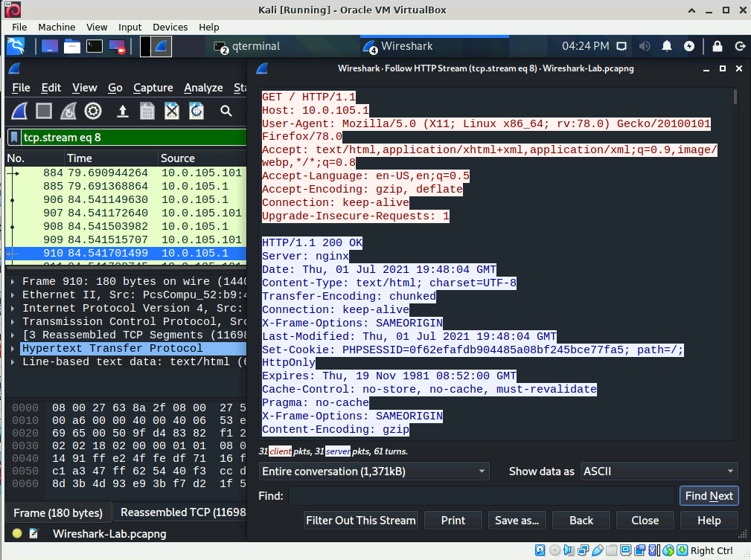
Task: Open the file manager panel icon
Action: pyautogui.click(x=72, y=46)
